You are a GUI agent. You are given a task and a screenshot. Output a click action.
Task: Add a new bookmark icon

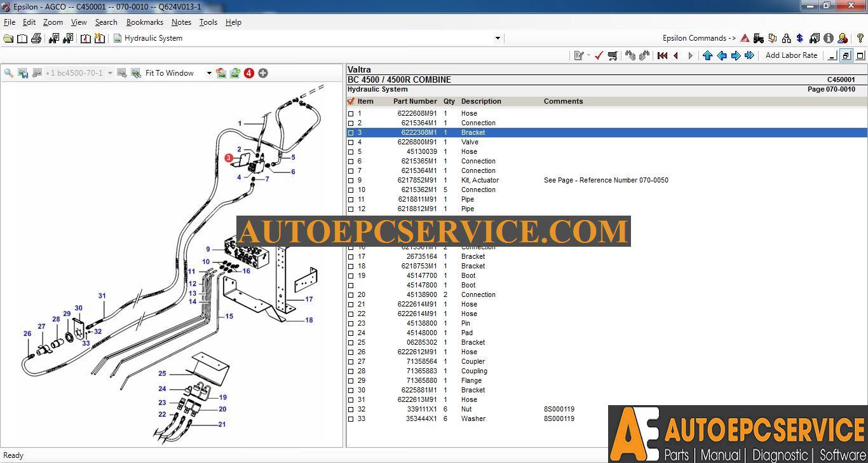pos(100,38)
